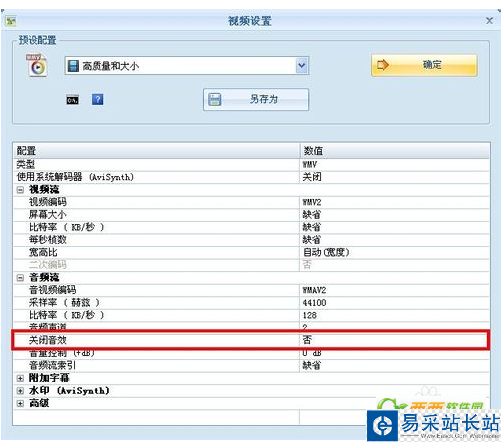Click the 自动 (宽度) aspect ratio value
Viewport: 501px width, 442px height.
pos(326,252)
